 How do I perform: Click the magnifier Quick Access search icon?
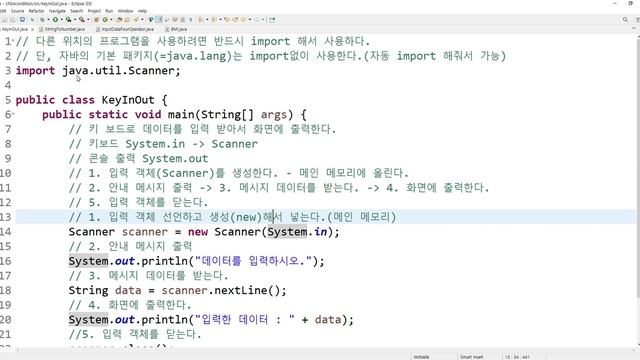625,20
